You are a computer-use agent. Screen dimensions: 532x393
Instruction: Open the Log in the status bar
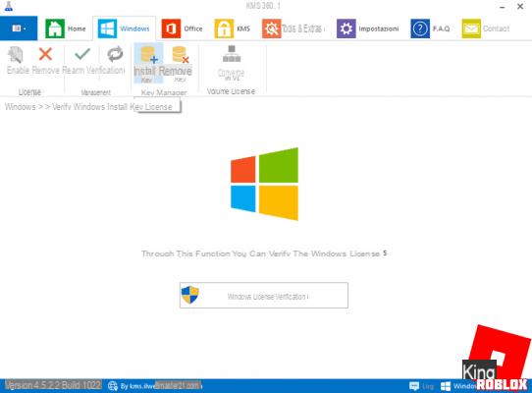[x=421, y=386]
